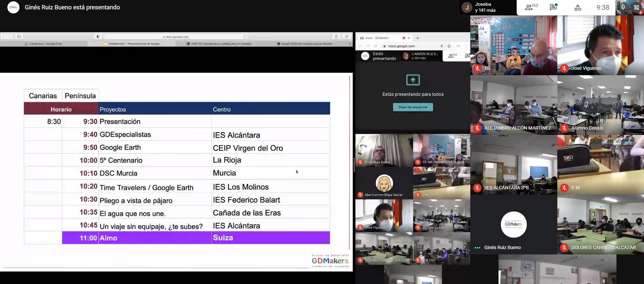Hide your self-view tile icon

(636, 7)
